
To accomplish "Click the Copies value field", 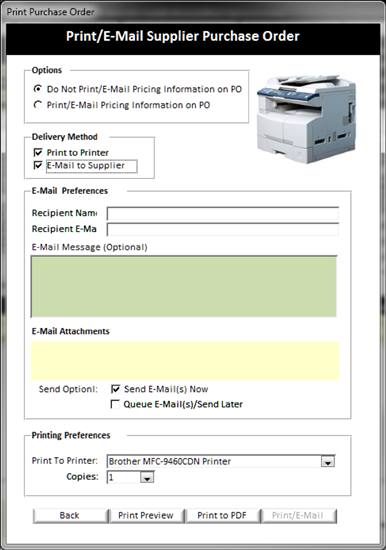I will (124, 477).
